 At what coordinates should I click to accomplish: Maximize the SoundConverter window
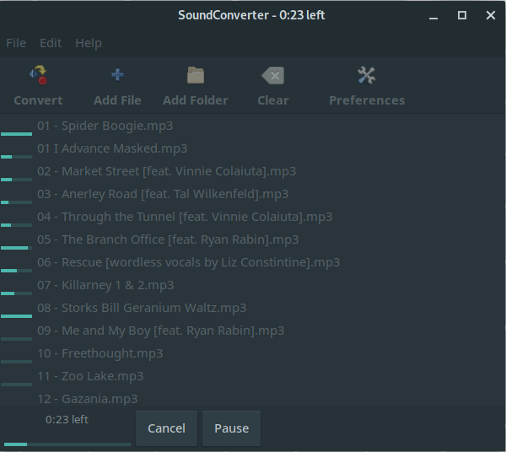tap(462, 15)
